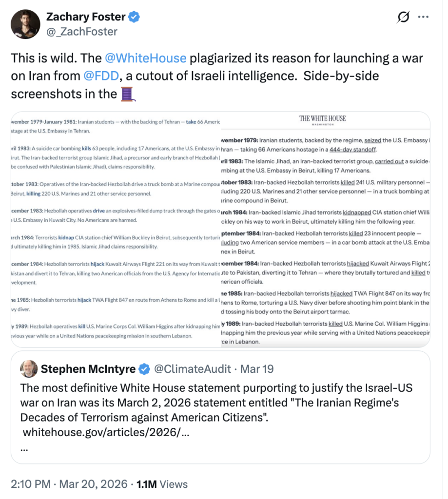Click Stephen McIntyre's verified badge
This screenshot has height=499, width=448.
tap(144, 369)
